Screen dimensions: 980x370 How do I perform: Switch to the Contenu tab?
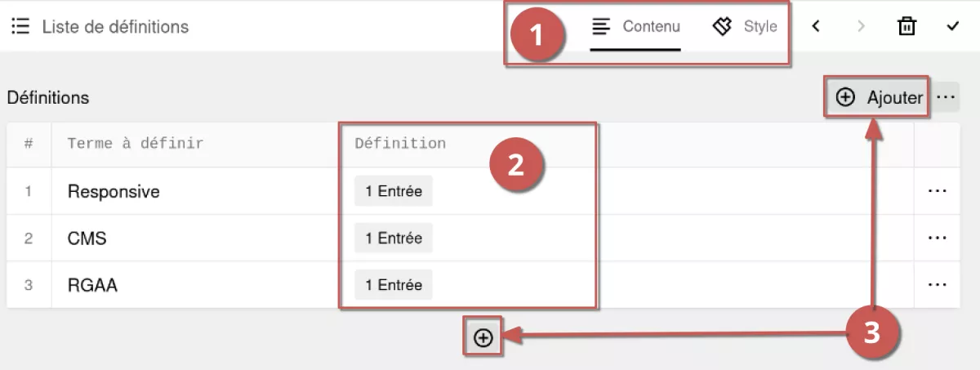coord(635,26)
